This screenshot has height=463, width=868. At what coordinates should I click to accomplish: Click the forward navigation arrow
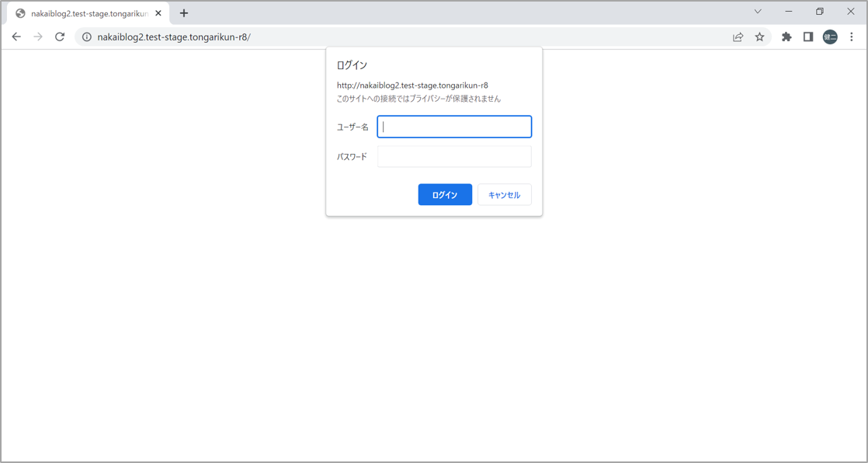[37, 37]
